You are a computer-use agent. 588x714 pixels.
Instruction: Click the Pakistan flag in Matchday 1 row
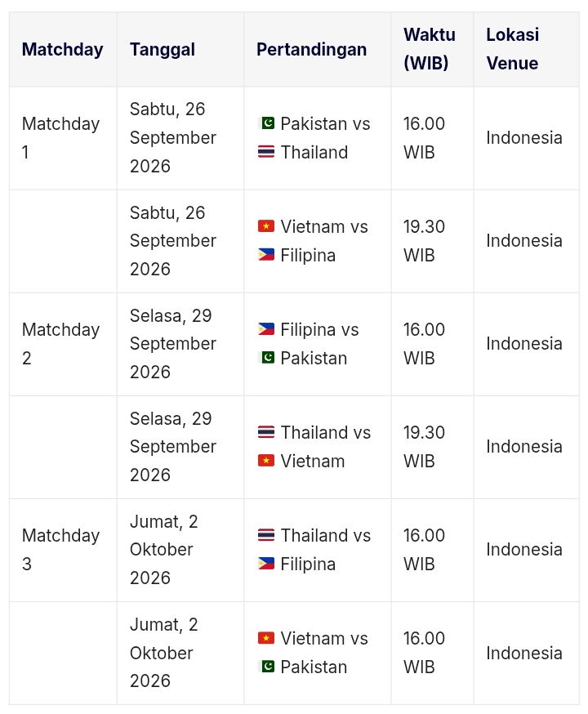tap(266, 123)
